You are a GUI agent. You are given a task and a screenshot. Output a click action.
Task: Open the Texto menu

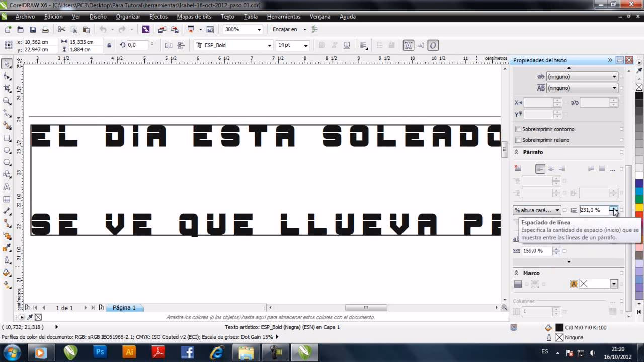[227, 17]
